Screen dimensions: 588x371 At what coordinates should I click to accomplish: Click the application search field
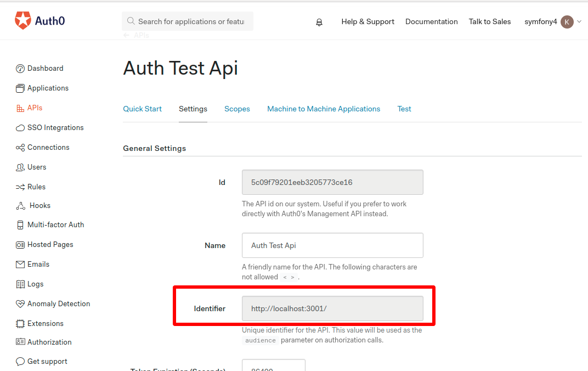[x=187, y=21]
